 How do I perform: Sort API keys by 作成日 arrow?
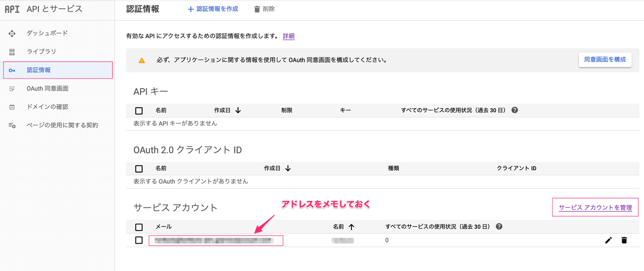(238, 110)
